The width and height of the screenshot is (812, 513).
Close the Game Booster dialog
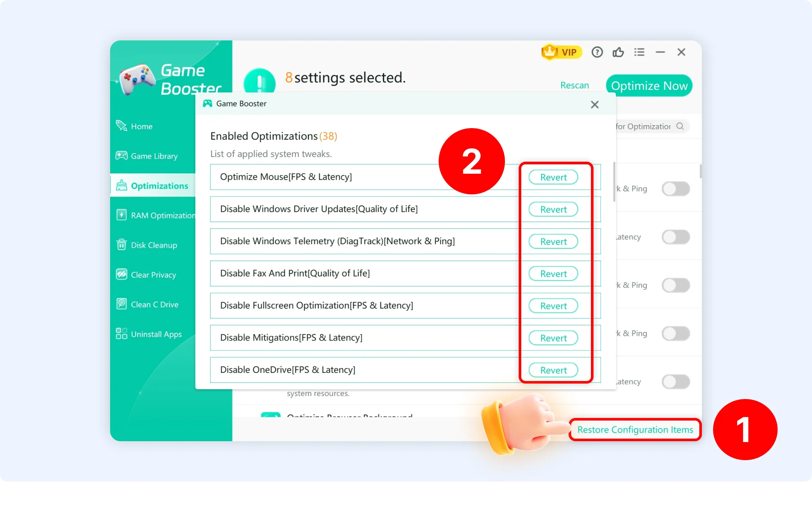tap(595, 104)
